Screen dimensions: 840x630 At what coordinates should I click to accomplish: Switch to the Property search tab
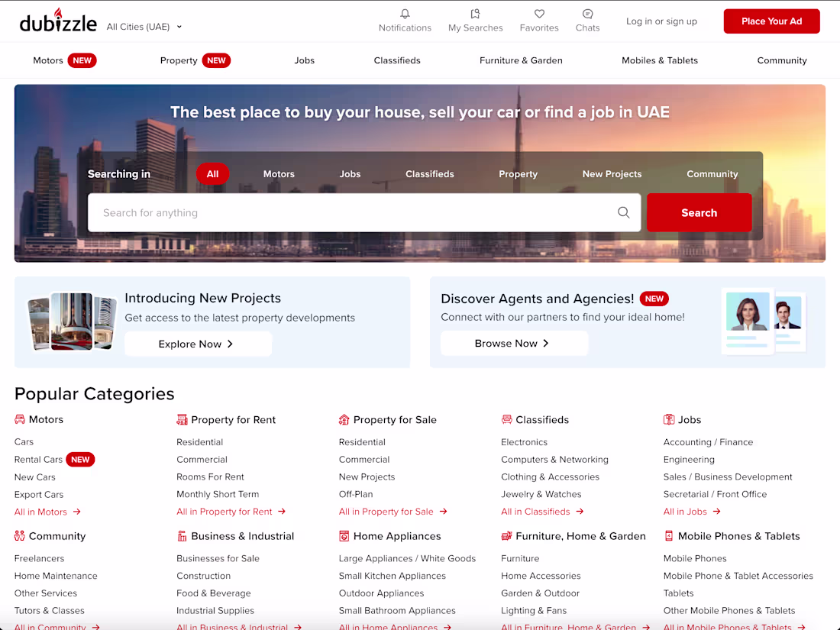tap(518, 173)
